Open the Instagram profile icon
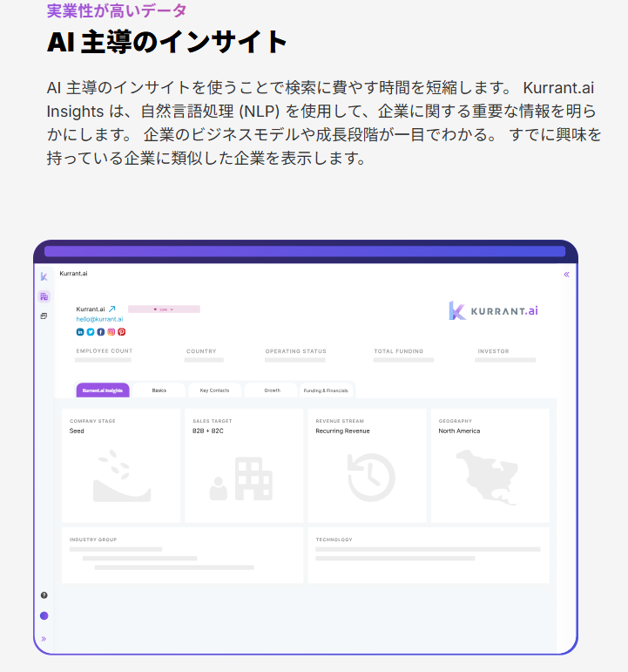The width and height of the screenshot is (628, 672). pos(111,332)
